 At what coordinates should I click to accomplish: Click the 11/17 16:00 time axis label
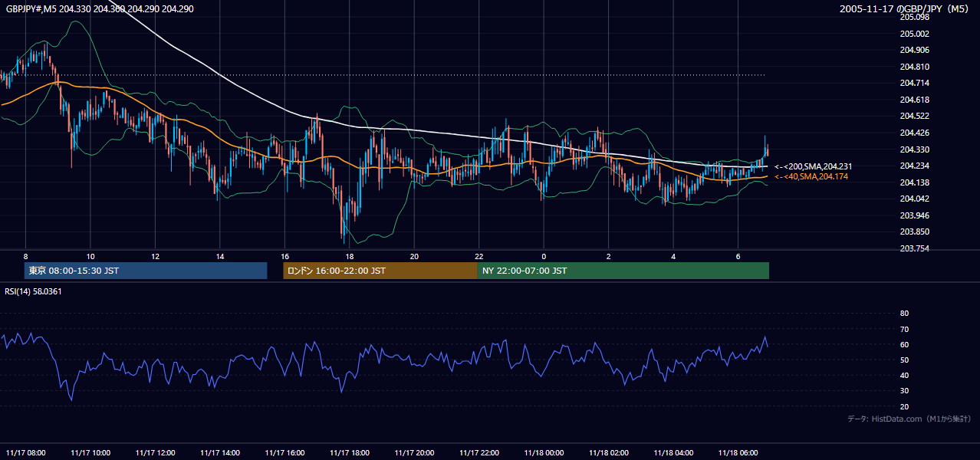pos(284,453)
